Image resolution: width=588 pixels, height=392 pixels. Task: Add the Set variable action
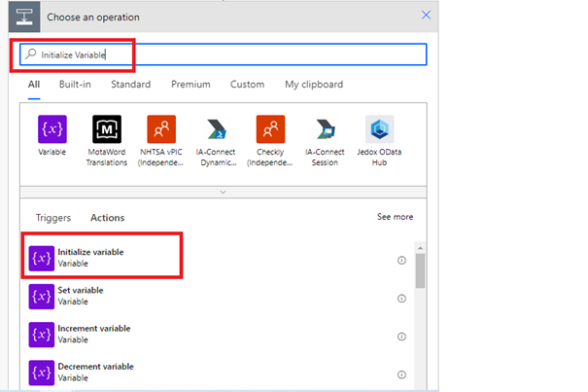(x=218, y=297)
